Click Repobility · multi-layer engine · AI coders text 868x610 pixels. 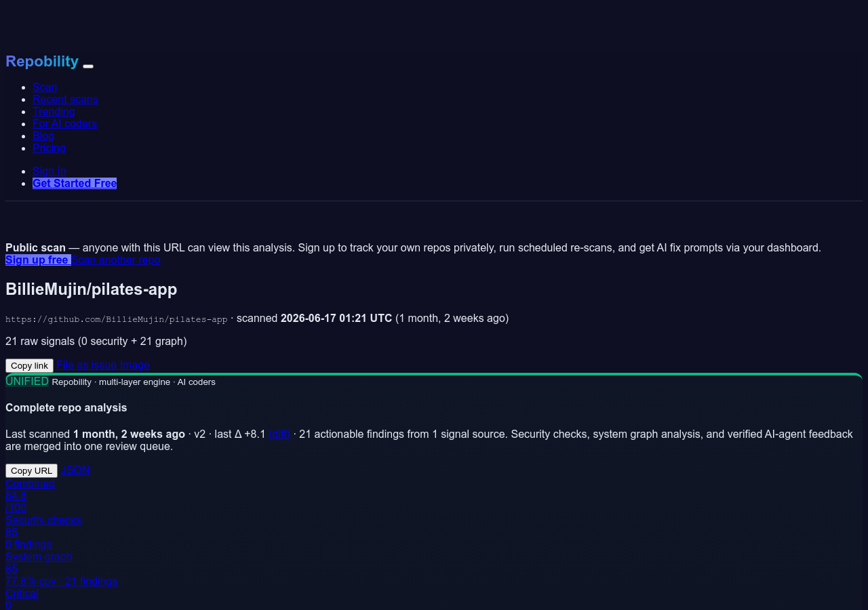point(134,382)
